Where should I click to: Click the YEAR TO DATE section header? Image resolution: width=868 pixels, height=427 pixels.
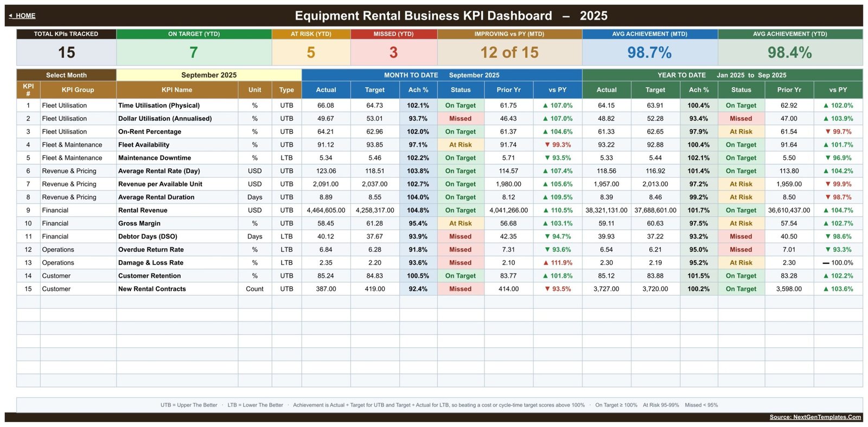click(722, 75)
